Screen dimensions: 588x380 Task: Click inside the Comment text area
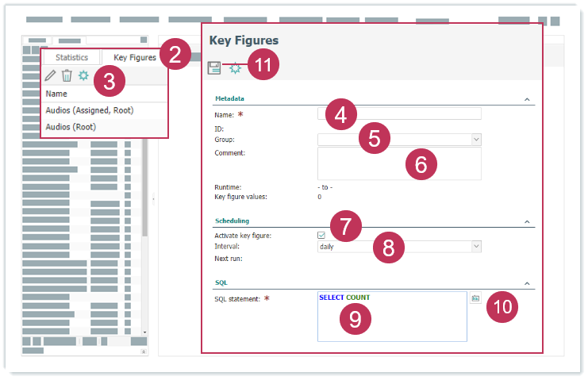tap(399, 163)
